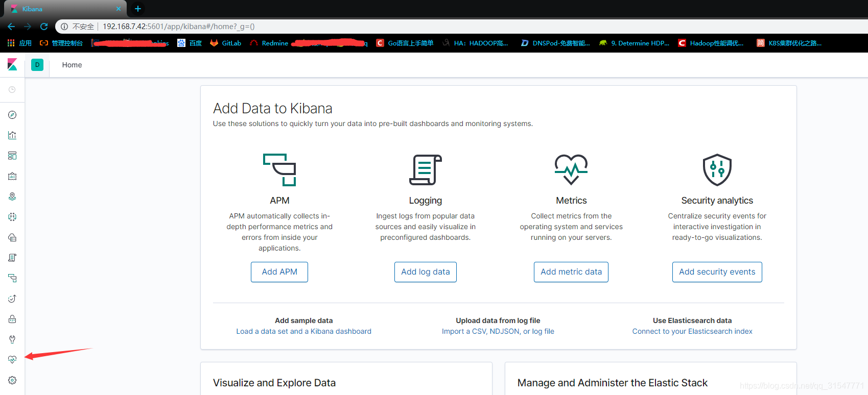Open the DNSPod bookmark

555,43
